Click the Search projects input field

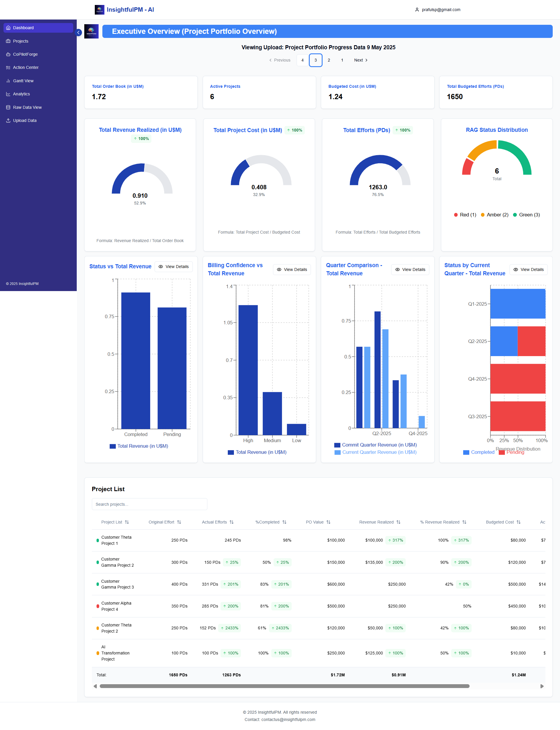(x=149, y=504)
